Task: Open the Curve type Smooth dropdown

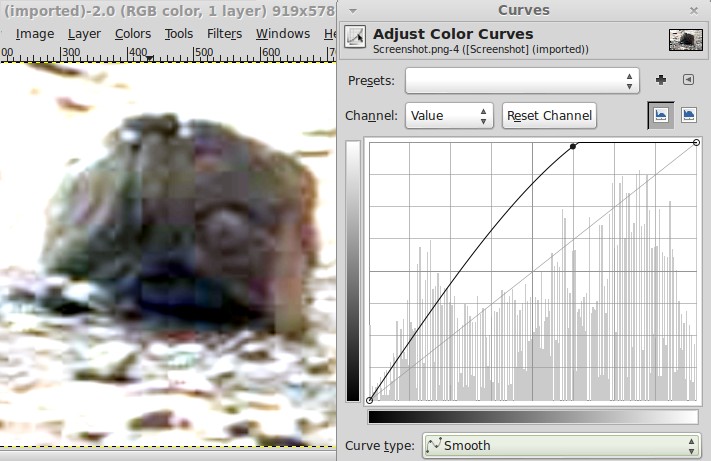Action: tap(560, 445)
